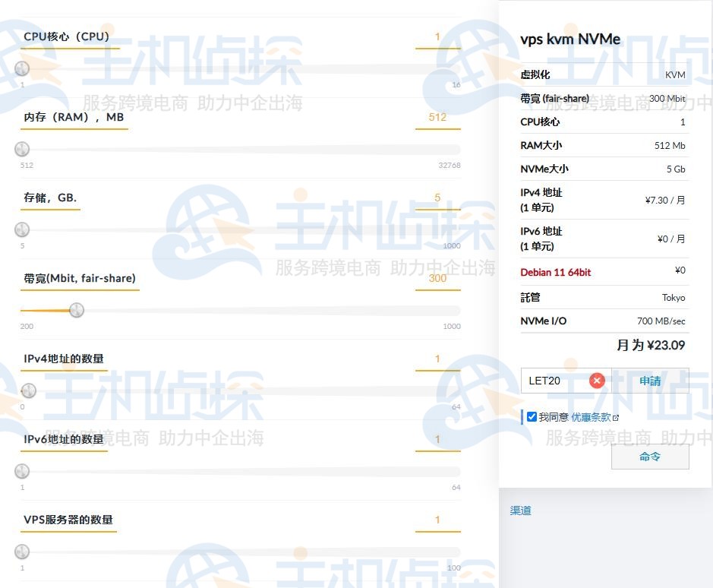
Task: Clear the LET20 promo code with red X
Action: pyautogui.click(x=597, y=381)
